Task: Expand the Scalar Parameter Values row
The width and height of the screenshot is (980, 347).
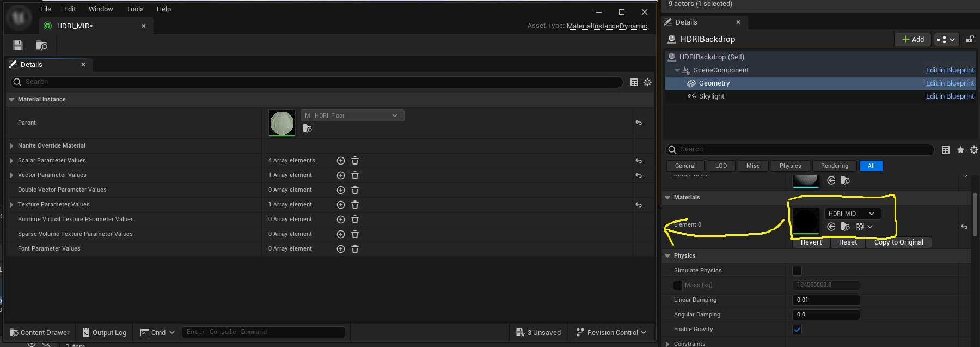Action: coord(11,161)
